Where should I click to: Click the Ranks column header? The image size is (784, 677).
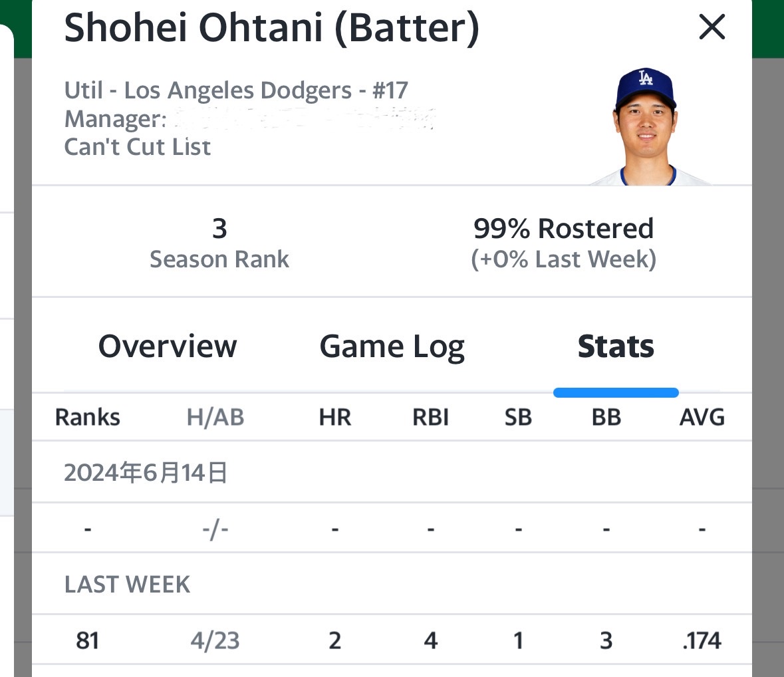coord(87,418)
